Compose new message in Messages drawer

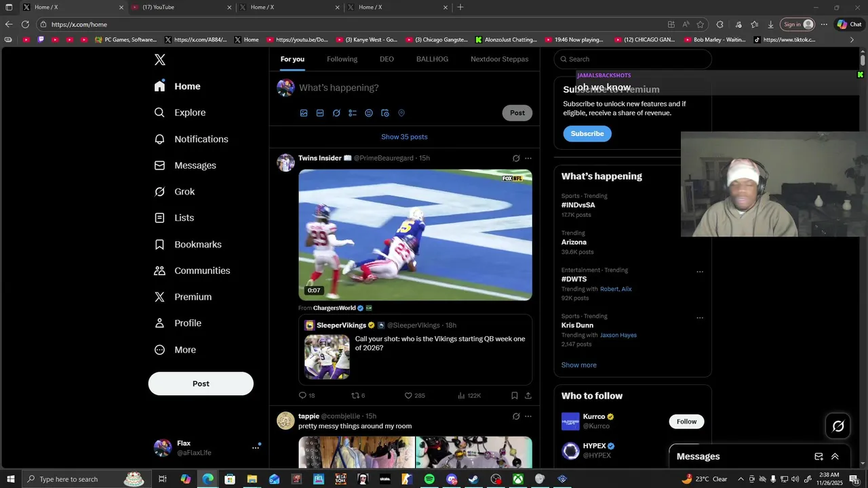(x=818, y=456)
